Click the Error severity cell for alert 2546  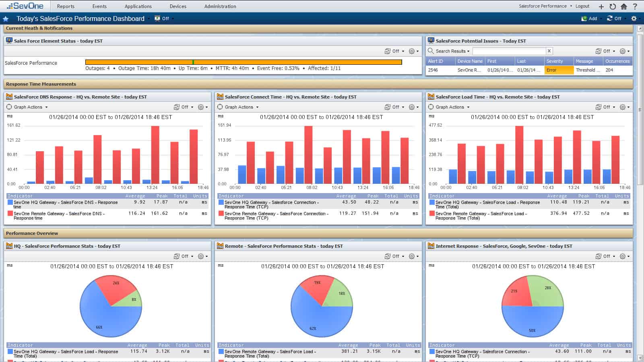[x=559, y=70]
